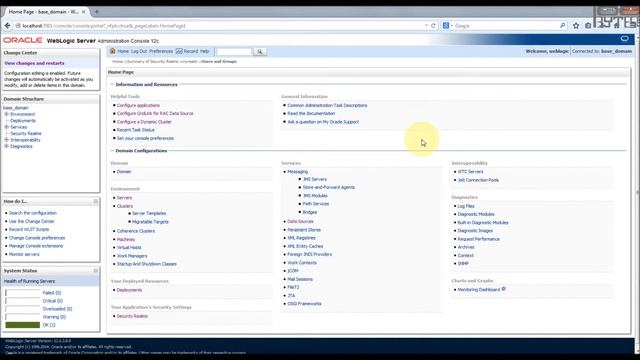This screenshot has width=640, height=360.
Task: Open Help in console toolbar
Action: [204, 51]
